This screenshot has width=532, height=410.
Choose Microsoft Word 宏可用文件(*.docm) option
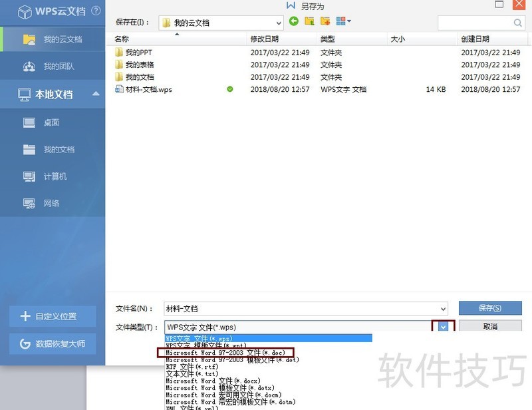click(223, 395)
